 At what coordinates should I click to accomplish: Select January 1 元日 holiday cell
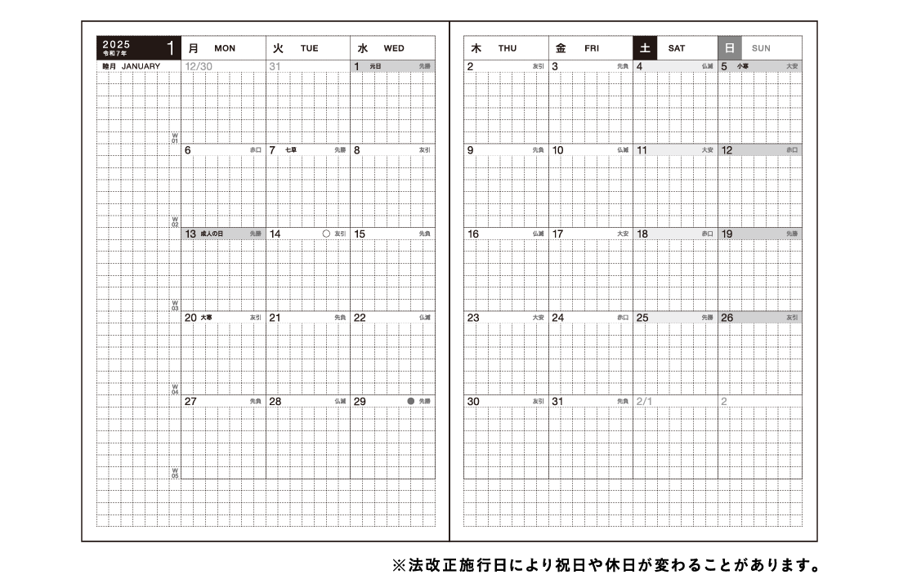(392, 66)
